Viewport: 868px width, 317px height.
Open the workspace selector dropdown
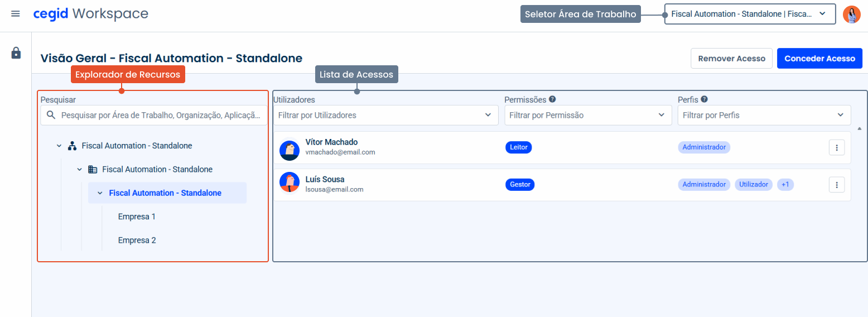pyautogui.click(x=749, y=14)
